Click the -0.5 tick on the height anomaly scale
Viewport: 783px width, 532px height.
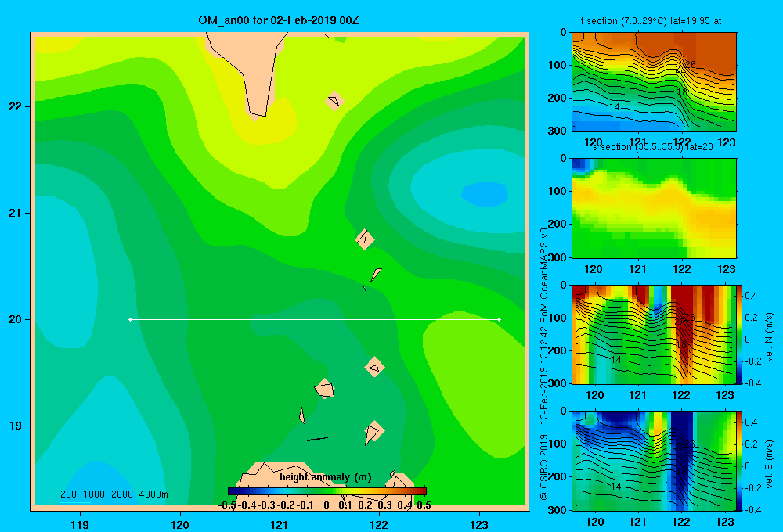228,505
